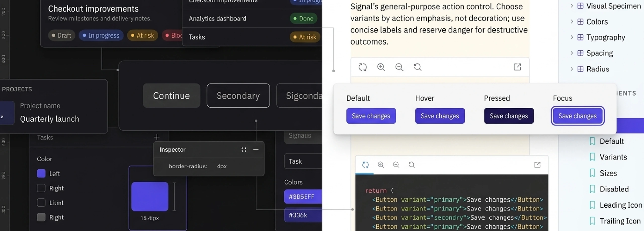Click the bookmark icon beside Leading Icon
Screen dimensions: 644x231
[592, 205]
